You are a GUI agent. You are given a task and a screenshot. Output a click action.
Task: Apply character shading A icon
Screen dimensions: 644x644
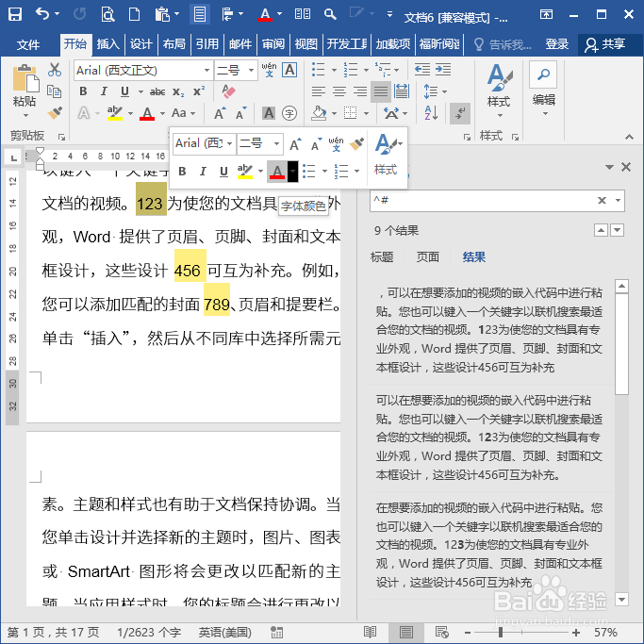tap(269, 113)
